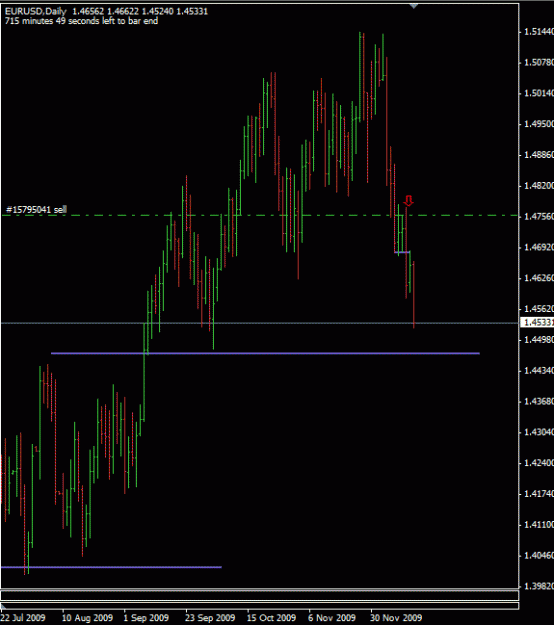This screenshot has width=554, height=625.
Task: Click the small triangle marker above the date axis
Action: (x=4, y=606)
